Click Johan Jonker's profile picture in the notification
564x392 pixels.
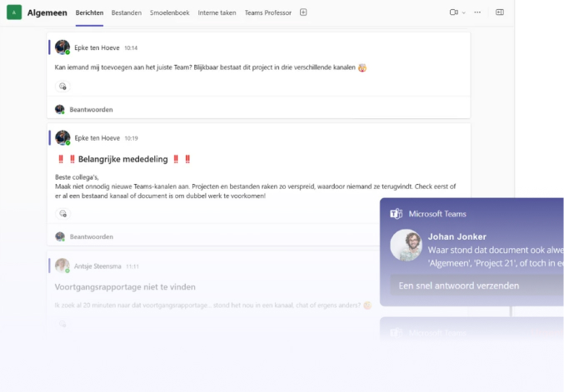pos(406,245)
